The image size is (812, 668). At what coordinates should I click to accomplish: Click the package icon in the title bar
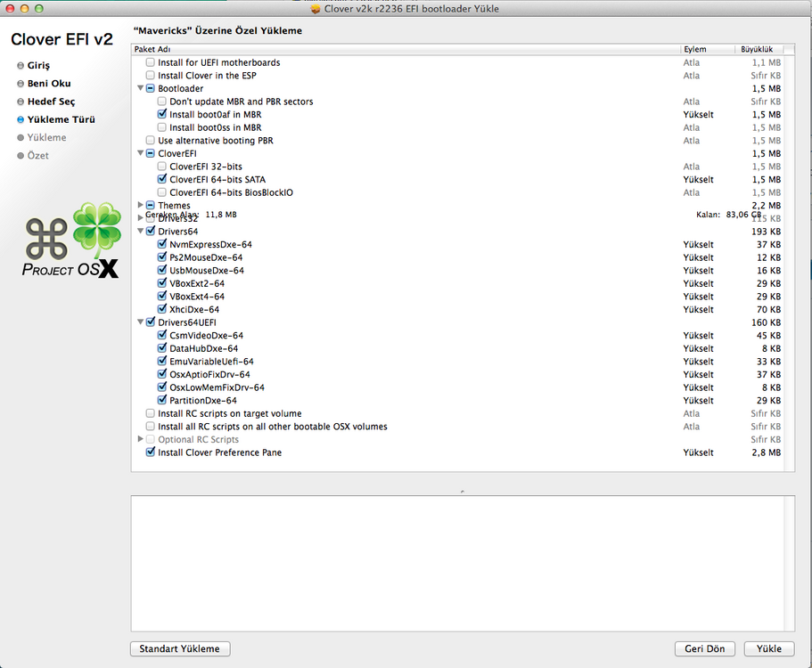point(316,9)
